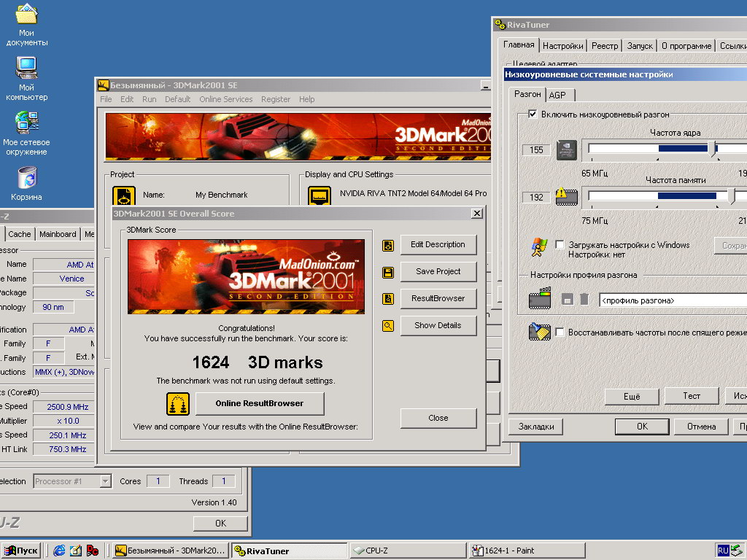The height and width of the screenshot is (560, 747).
Task: Click the overclocking profile card icon
Action: pos(540,298)
